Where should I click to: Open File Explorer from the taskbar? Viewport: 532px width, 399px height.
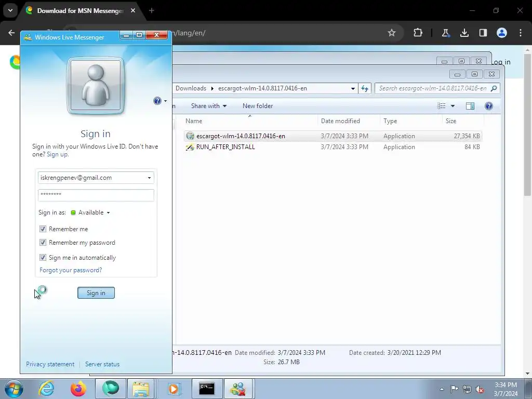141,389
